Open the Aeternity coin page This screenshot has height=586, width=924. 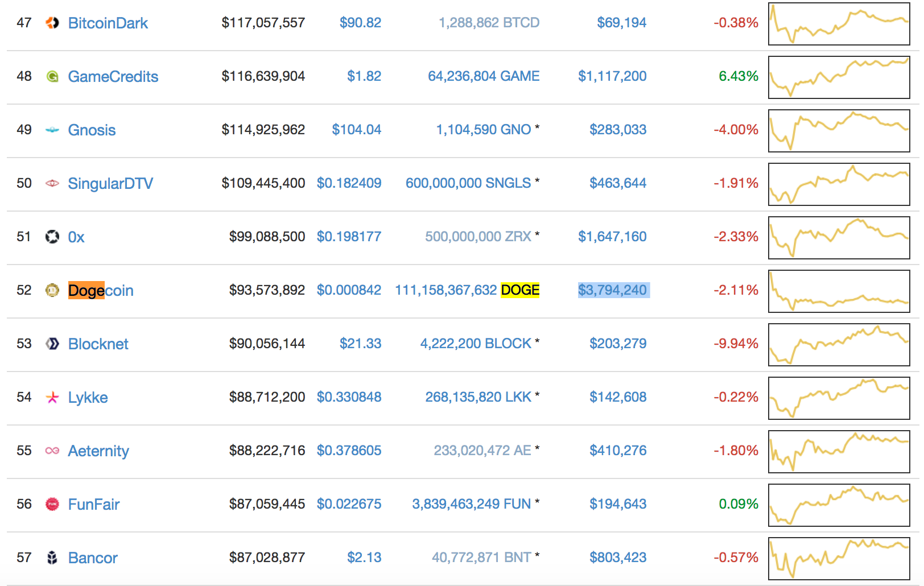point(98,451)
